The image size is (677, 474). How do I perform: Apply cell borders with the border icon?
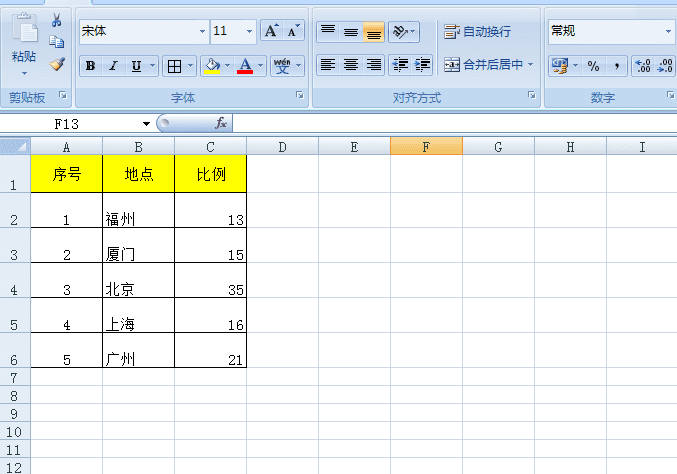(x=174, y=66)
